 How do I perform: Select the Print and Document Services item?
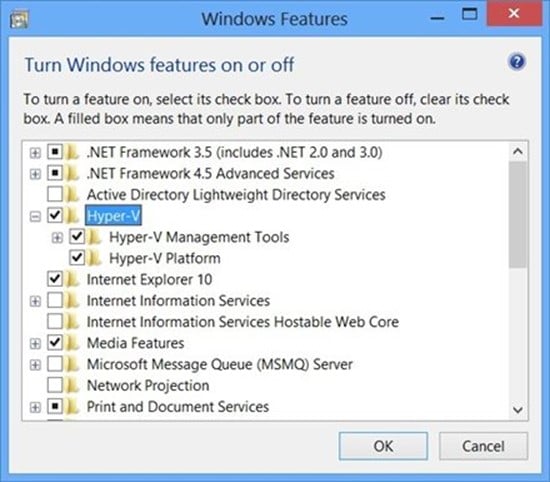(178, 407)
